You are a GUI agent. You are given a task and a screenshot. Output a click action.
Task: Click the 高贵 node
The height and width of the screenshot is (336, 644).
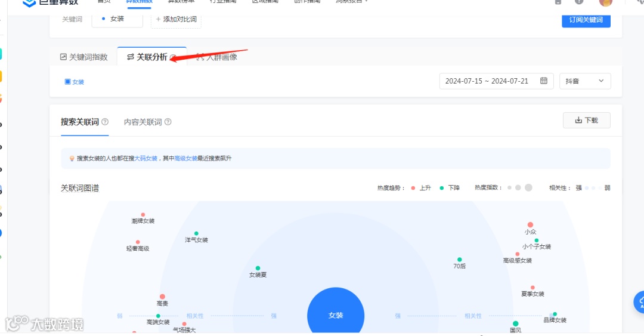[x=162, y=297]
